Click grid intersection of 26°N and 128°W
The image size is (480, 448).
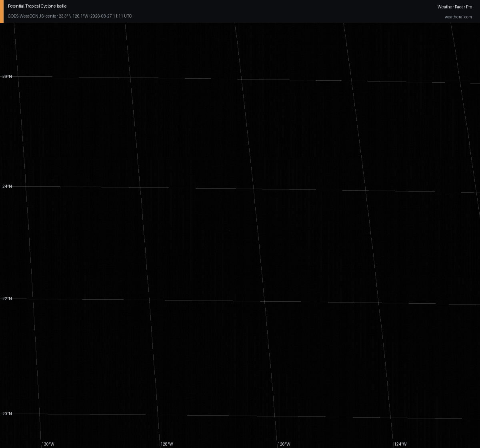pyautogui.click(x=130, y=78)
